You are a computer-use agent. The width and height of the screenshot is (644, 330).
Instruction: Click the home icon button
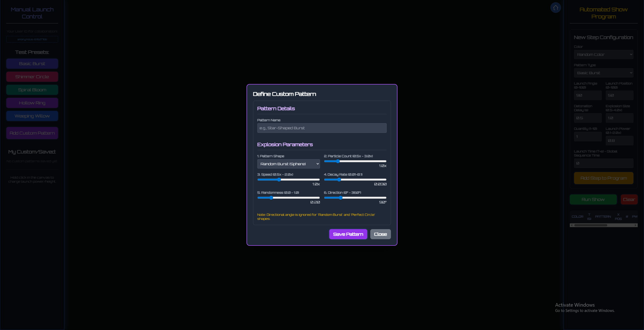555,8
